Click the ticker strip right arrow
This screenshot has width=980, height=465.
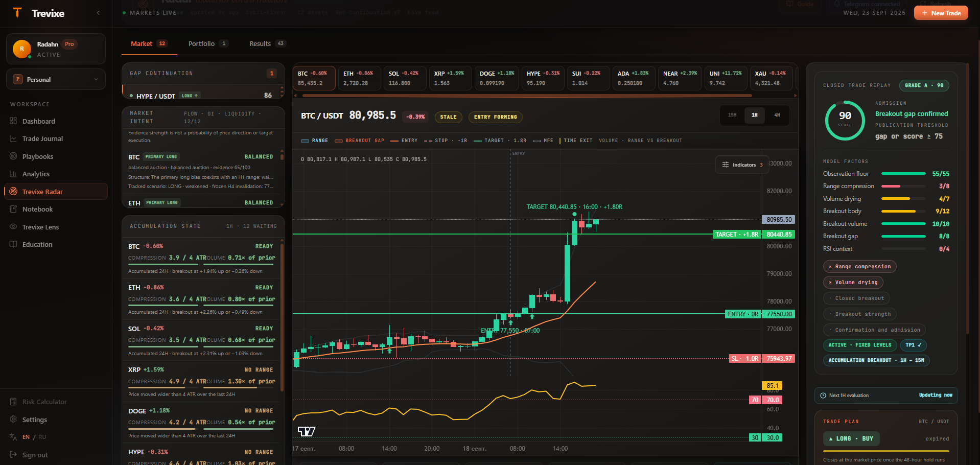796,95
